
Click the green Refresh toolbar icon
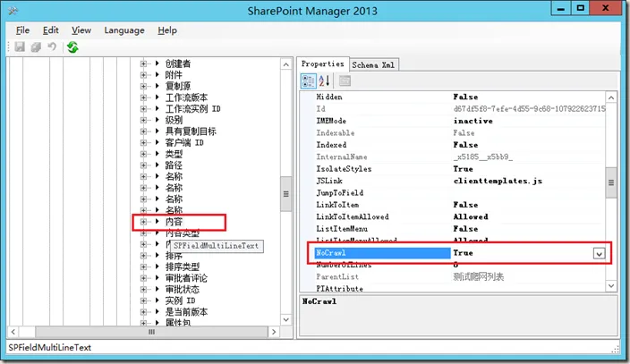pyautogui.click(x=72, y=47)
